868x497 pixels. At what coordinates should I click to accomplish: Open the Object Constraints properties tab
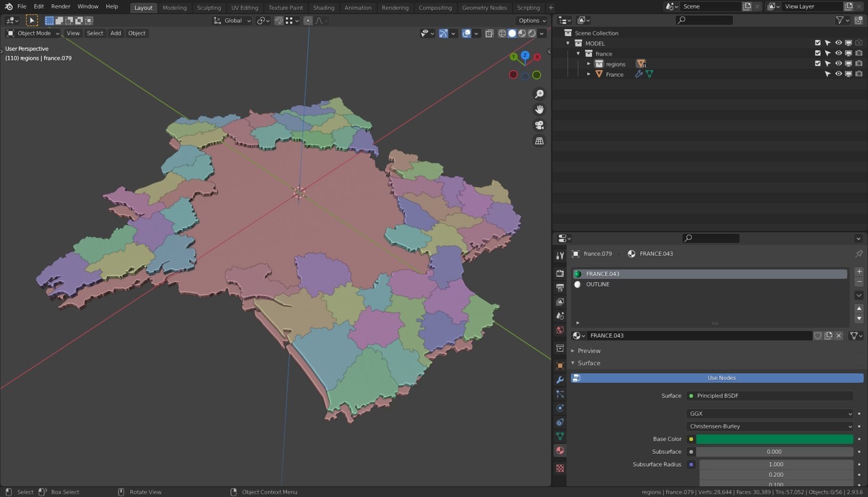click(x=560, y=422)
